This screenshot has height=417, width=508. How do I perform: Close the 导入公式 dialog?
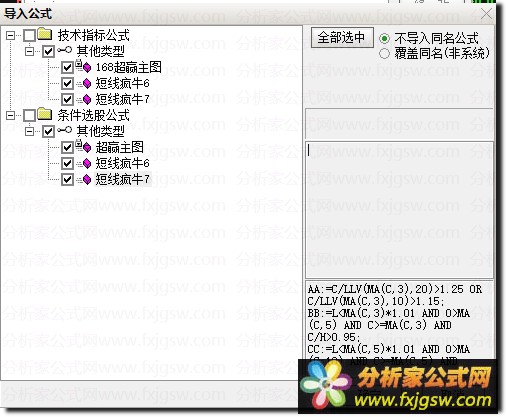click(486, 14)
